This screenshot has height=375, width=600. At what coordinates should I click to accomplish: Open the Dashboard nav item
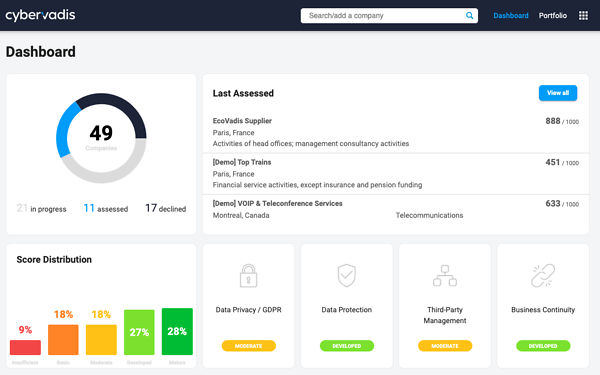pyautogui.click(x=511, y=16)
